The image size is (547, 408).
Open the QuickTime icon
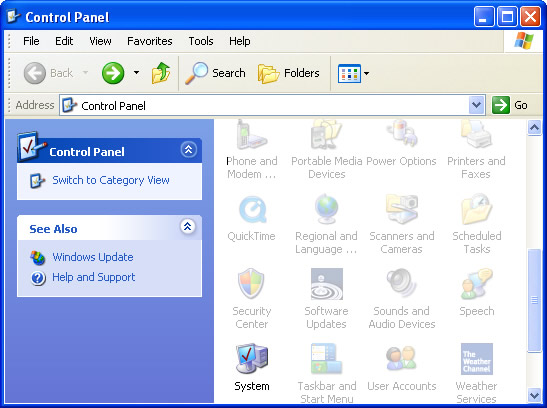(x=252, y=209)
